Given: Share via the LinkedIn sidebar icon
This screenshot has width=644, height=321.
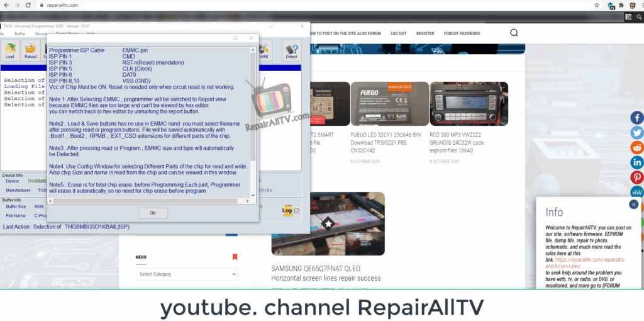Looking at the screenshot, I should (x=636, y=162).
